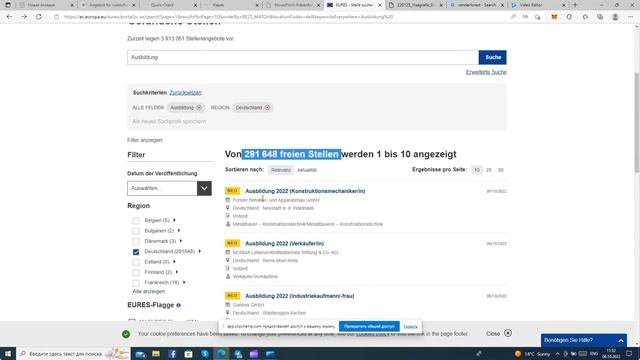The height and width of the screenshot is (360, 640).
Task: Switch to the Quick Check tab
Action: pyautogui.click(x=169, y=5)
